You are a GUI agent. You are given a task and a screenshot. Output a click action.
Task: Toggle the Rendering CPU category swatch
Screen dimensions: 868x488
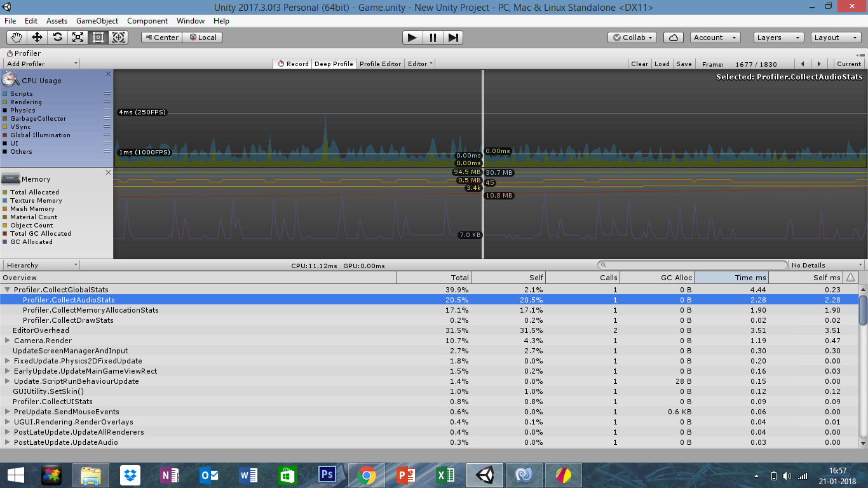pos(5,102)
